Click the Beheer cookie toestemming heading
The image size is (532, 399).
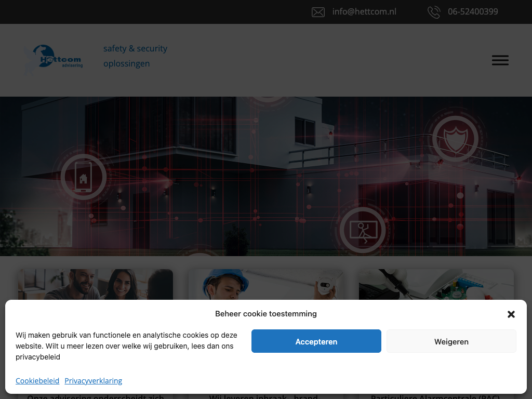click(x=266, y=314)
